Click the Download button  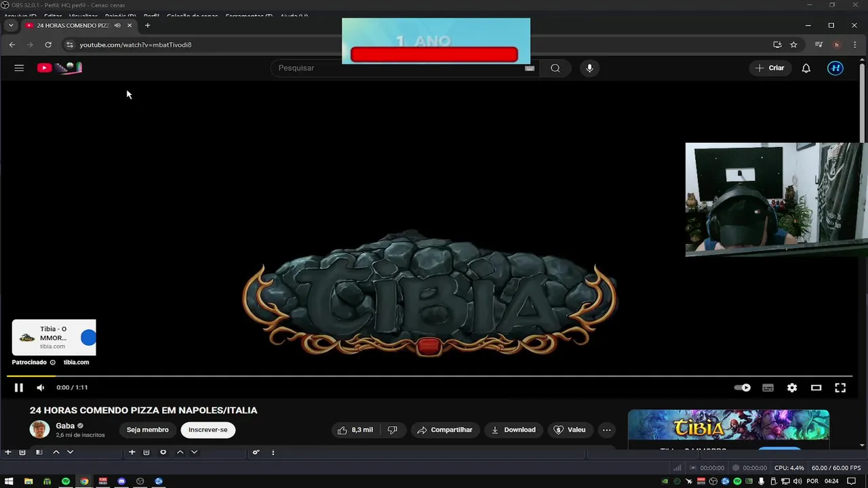click(513, 430)
